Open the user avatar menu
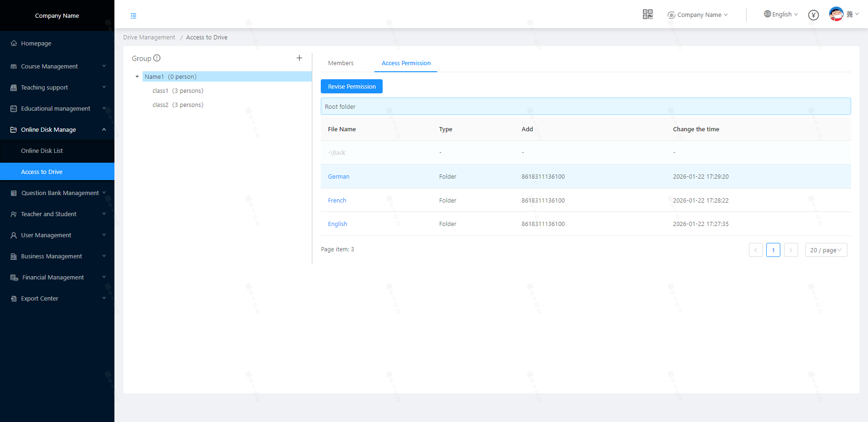Screen dimensions: 868x422 point(836,14)
